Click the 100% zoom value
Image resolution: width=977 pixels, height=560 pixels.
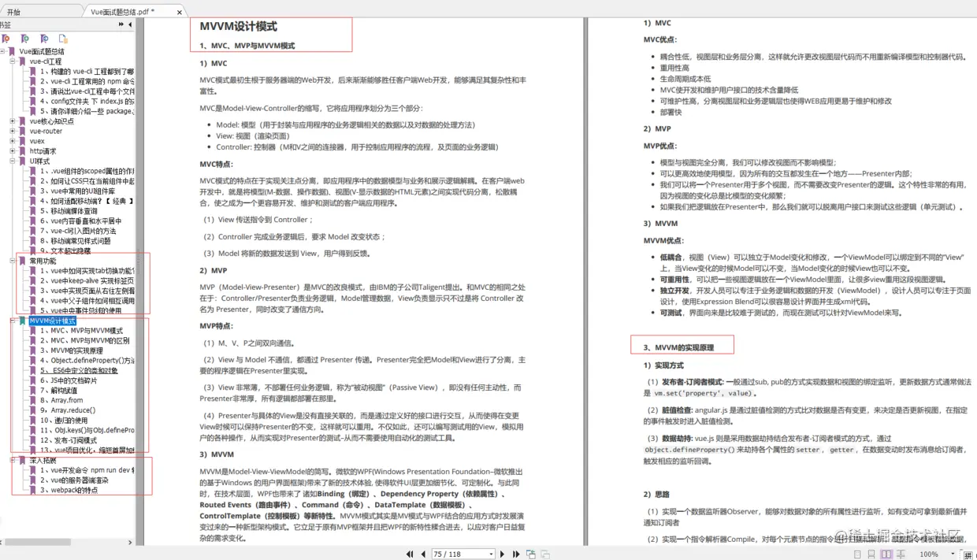pyautogui.click(x=929, y=554)
